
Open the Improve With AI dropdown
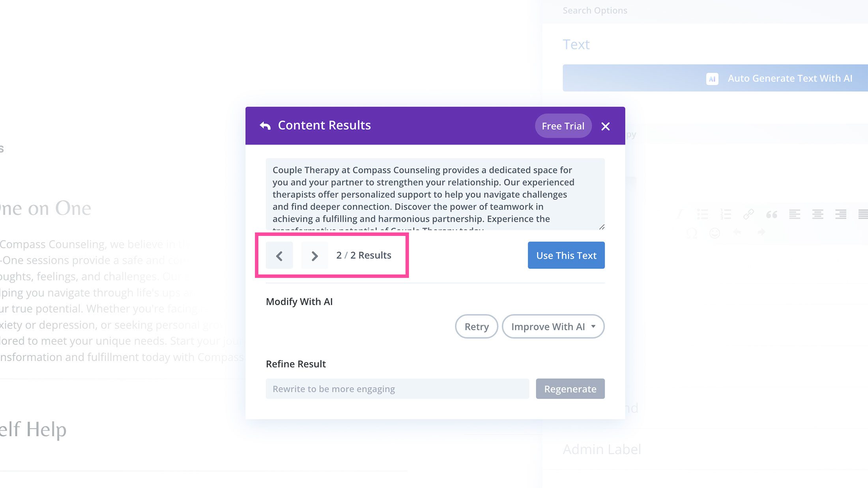coord(553,326)
